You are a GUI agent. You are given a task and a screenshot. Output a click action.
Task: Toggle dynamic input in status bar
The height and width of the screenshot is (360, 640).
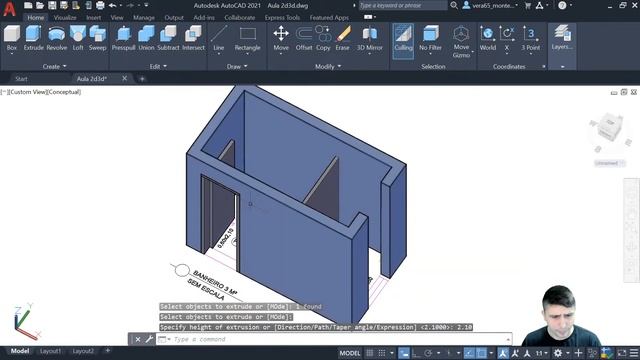tap(404, 353)
